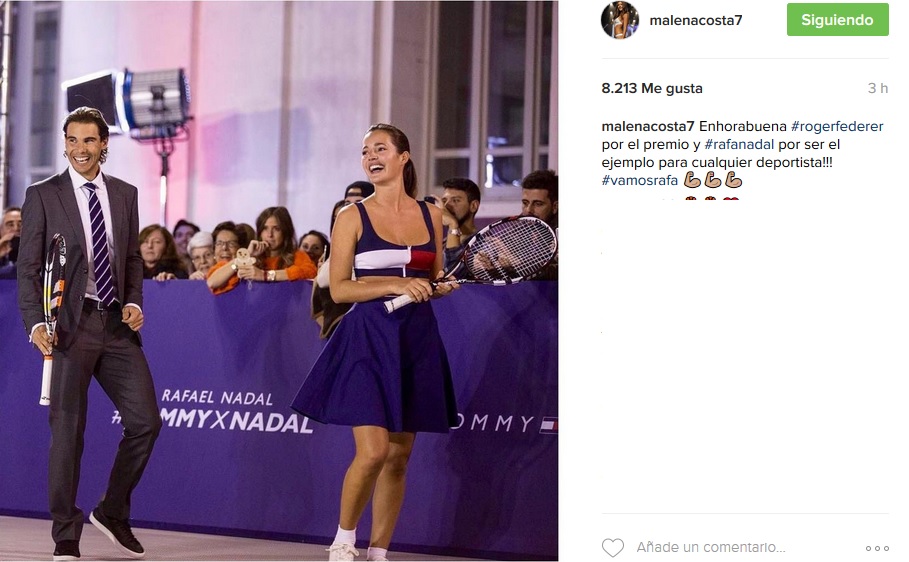Click the Rafael Nadal banner text in photo

tap(216, 397)
